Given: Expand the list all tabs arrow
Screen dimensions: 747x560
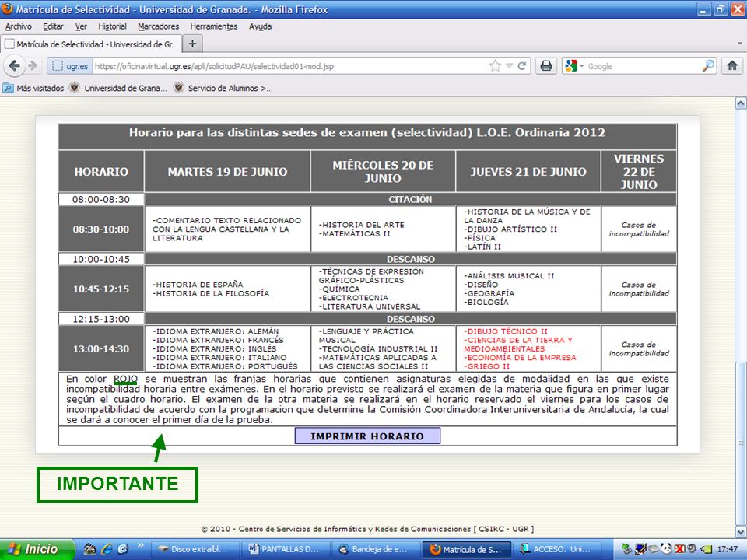Looking at the screenshot, I should point(739,44).
